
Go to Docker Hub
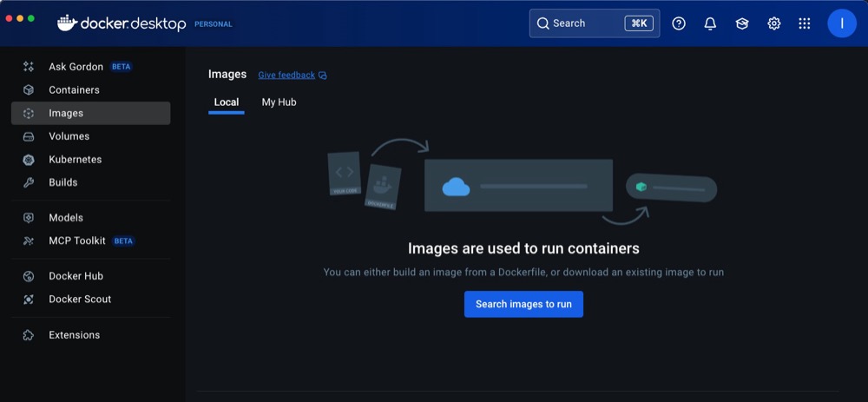click(x=91, y=276)
